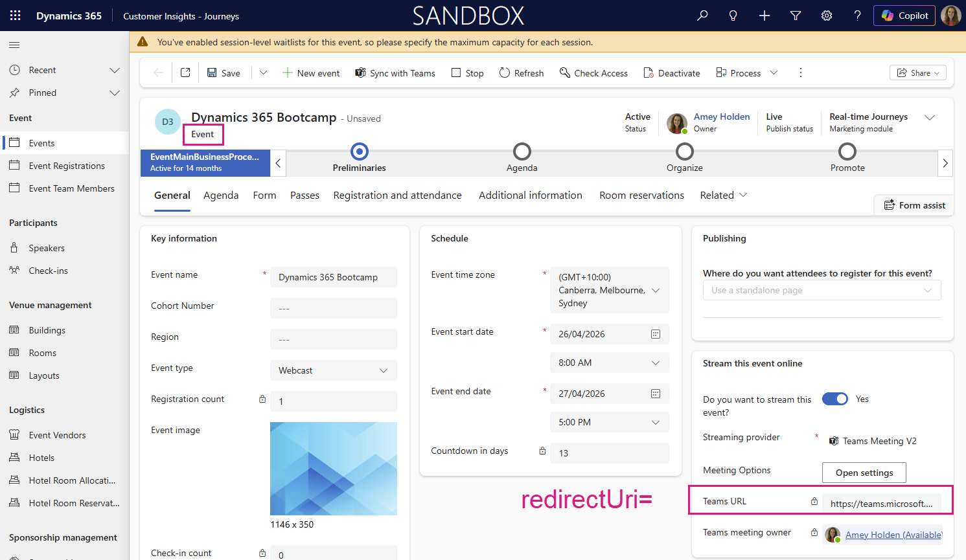Image resolution: width=966 pixels, height=560 pixels.
Task: Open Layouts in sidebar
Action: click(x=65, y=375)
